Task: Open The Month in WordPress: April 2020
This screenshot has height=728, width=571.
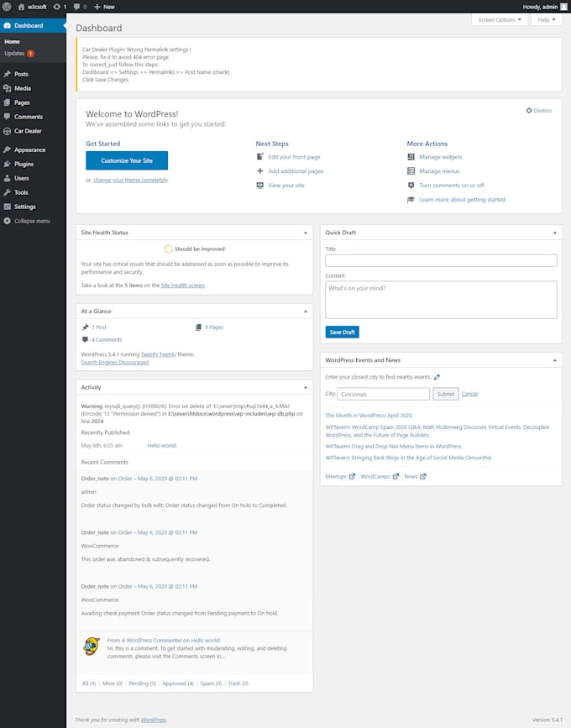Action: (x=369, y=416)
